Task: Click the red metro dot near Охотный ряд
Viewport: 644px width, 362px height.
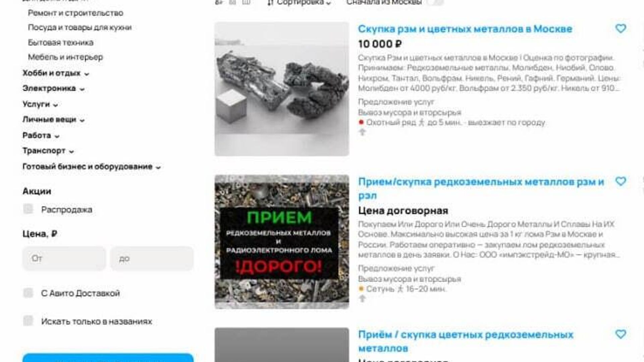Action: coord(361,122)
